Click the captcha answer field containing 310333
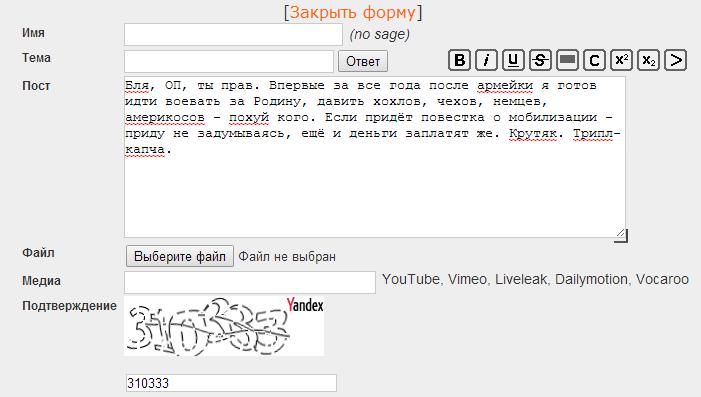 point(231,383)
